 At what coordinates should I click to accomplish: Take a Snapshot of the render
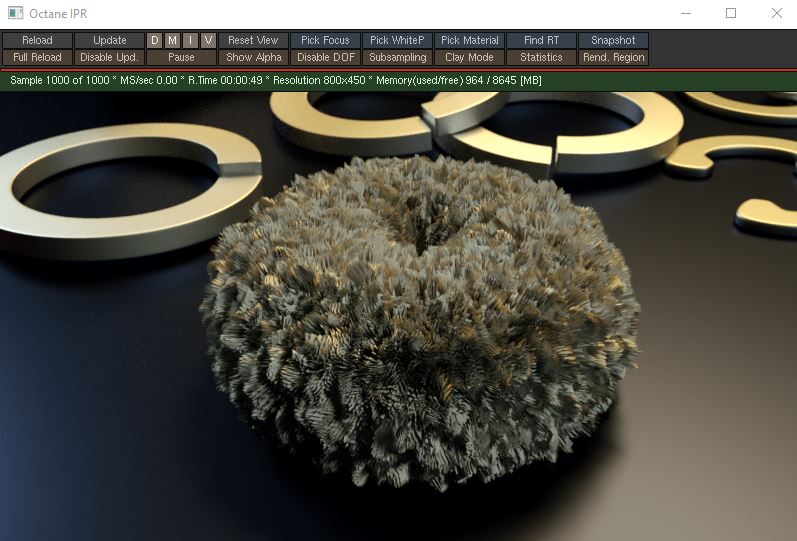[614, 40]
